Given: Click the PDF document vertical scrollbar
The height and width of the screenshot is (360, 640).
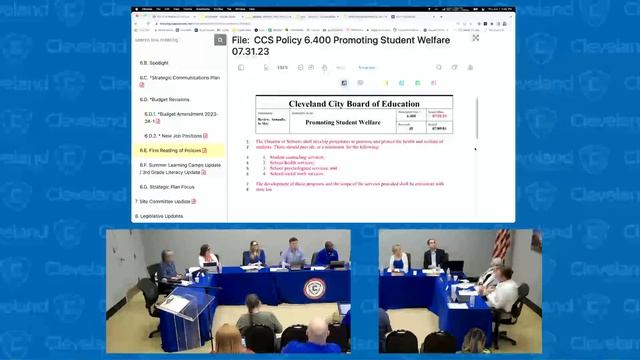Looking at the screenshot, I should click(x=476, y=118).
